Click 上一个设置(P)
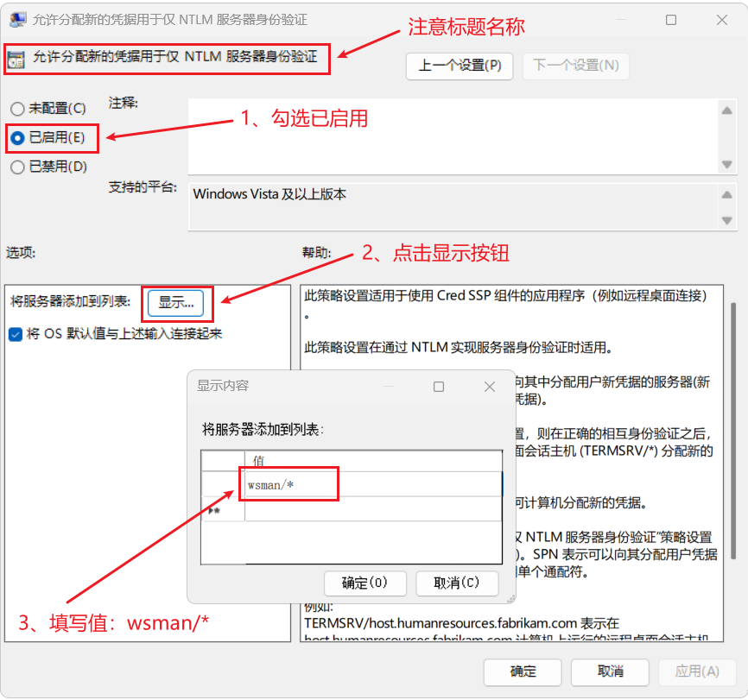This screenshot has height=700, width=748. [x=459, y=66]
